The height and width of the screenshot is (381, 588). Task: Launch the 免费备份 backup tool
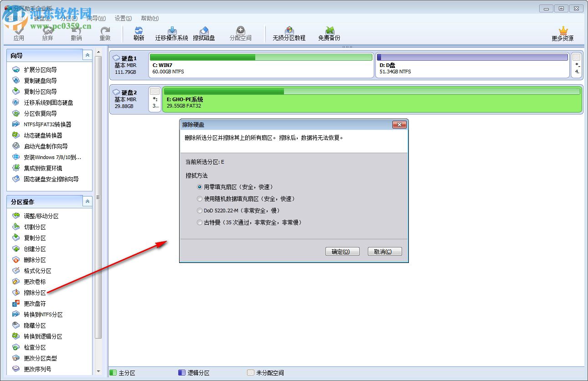pos(328,33)
